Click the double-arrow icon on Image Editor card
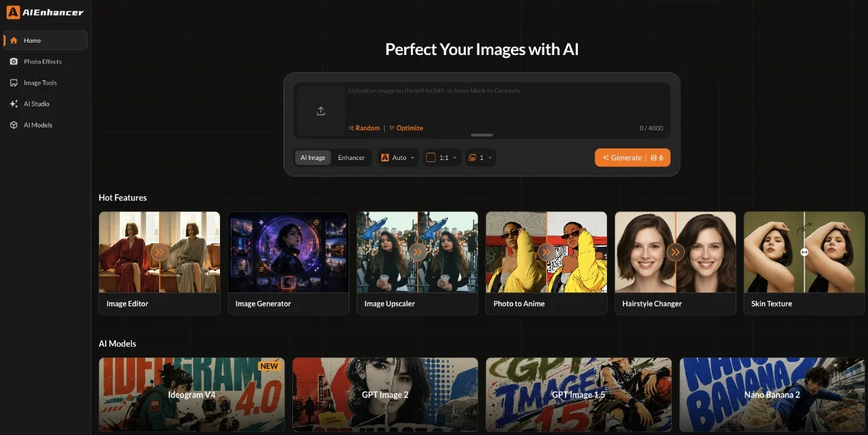 (x=159, y=252)
